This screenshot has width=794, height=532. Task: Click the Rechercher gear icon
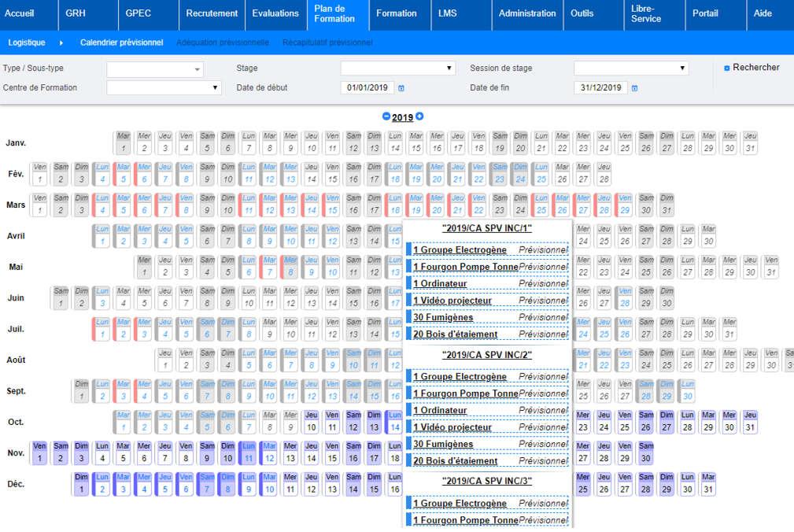point(726,68)
